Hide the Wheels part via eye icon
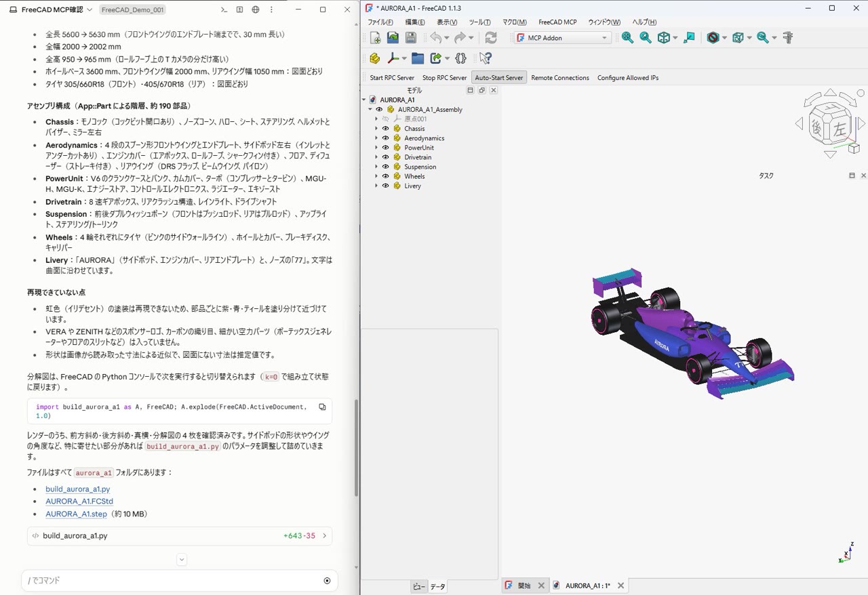 pos(385,176)
